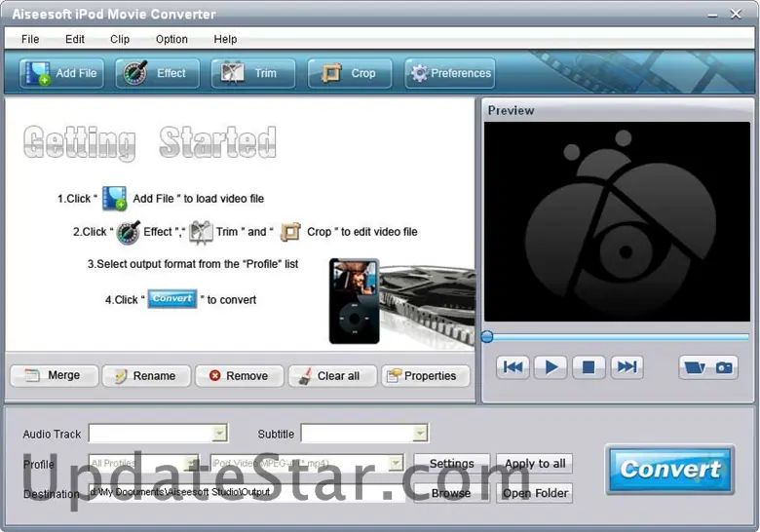Close the iPod Movie Converter window
Screen dimensions: 760x532
pyautogui.click(x=736, y=14)
